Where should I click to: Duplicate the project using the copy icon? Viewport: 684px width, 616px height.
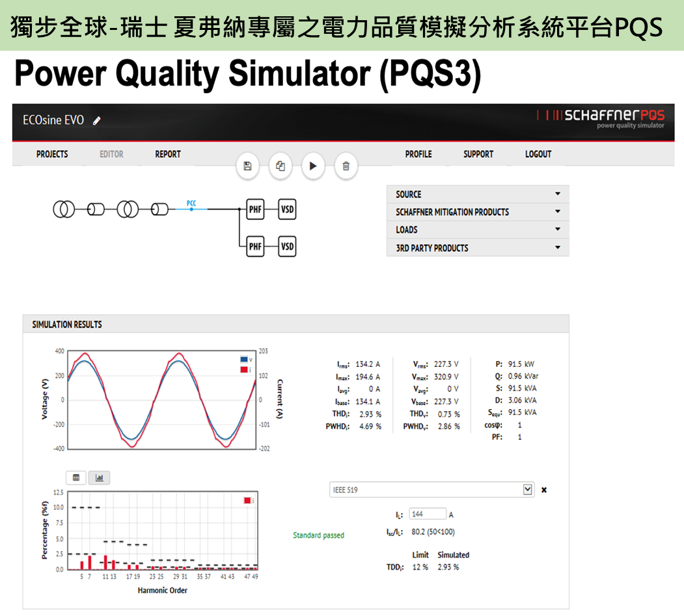(x=280, y=166)
